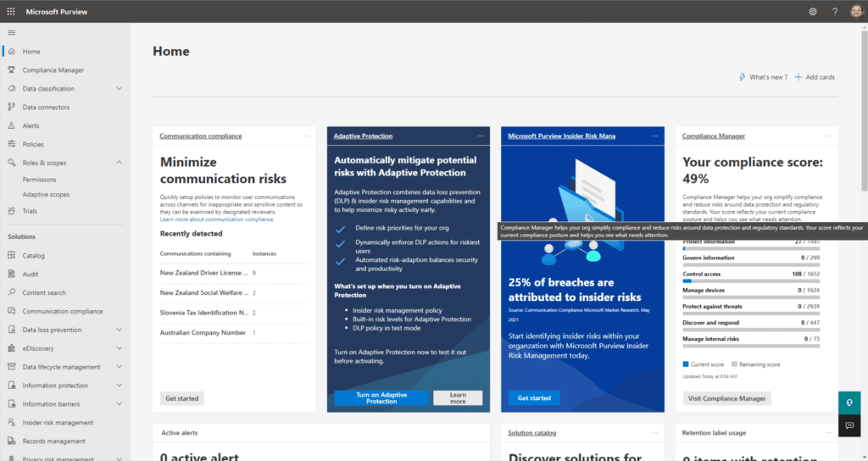Click the black feedback chat icon
The image size is (868, 461).
tap(849, 425)
